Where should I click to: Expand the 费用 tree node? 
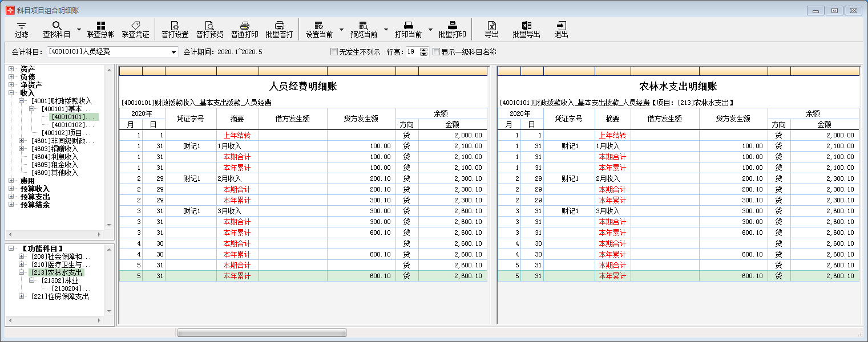point(11,180)
